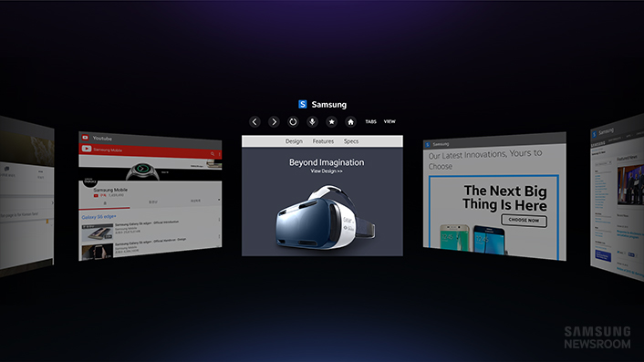Switch to the Design tab

(x=294, y=141)
